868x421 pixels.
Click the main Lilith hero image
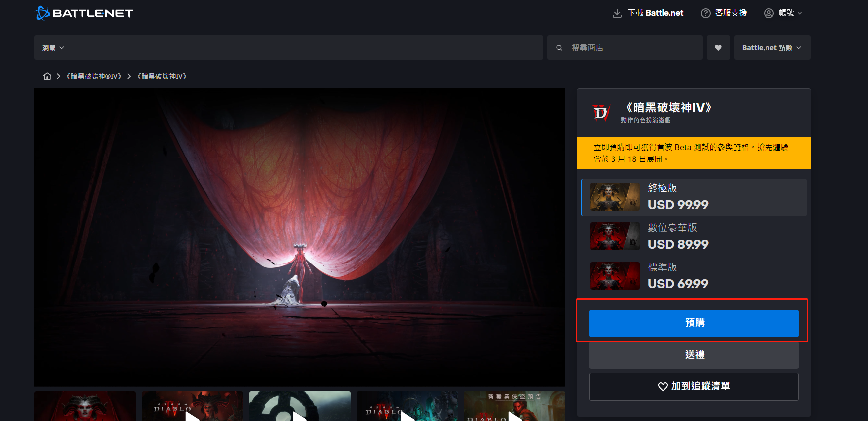(300, 237)
